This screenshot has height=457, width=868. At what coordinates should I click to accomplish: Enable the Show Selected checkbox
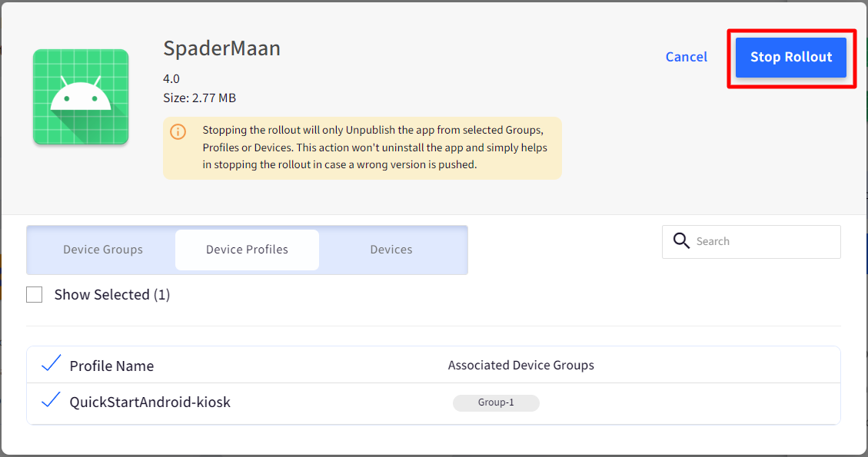click(35, 294)
